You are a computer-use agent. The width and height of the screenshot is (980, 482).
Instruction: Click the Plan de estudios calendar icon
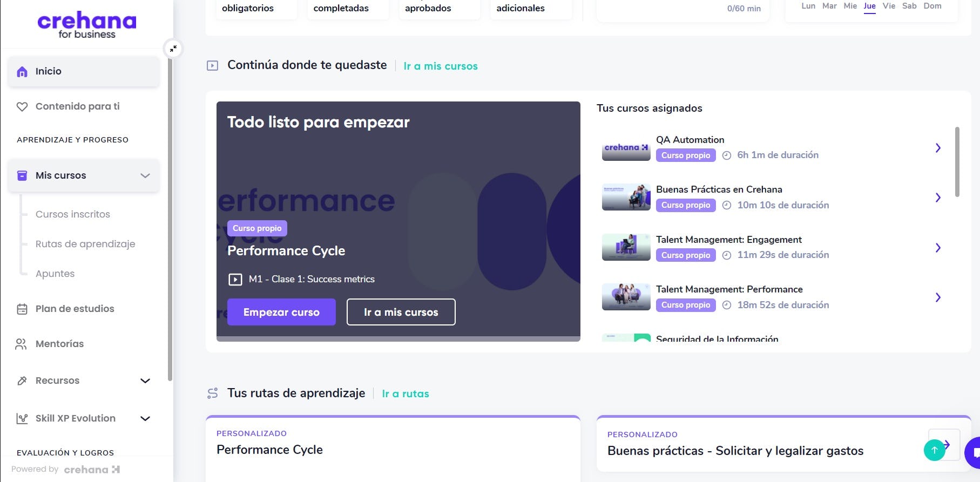[22, 309]
